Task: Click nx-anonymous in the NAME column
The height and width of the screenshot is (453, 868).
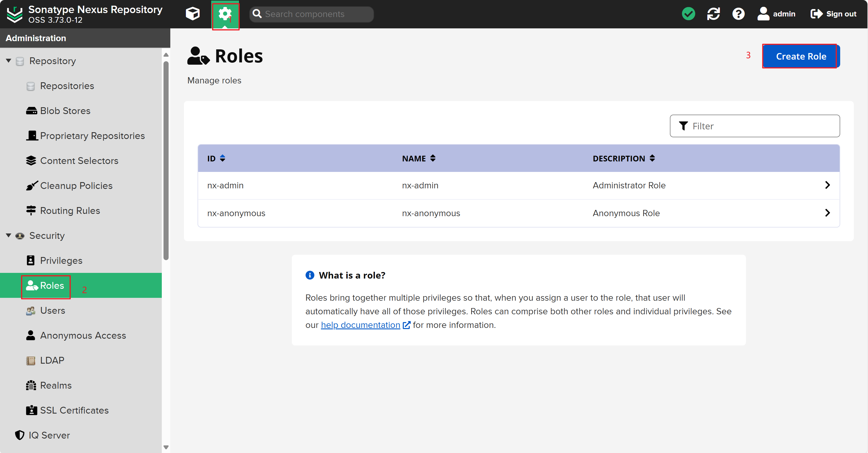Action: 431,213
